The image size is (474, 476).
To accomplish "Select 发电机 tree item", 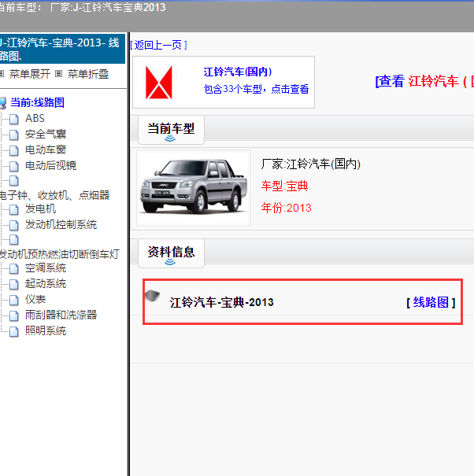I will click(x=40, y=208).
